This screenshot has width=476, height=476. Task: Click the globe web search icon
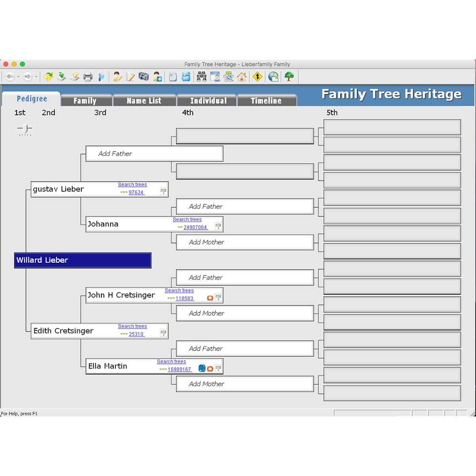point(273,77)
